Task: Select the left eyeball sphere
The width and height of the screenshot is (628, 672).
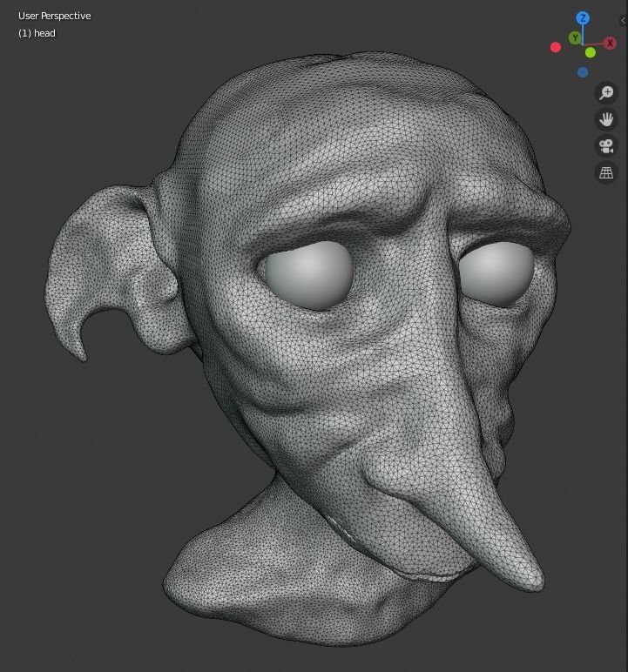Action: click(x=308, y=275)
